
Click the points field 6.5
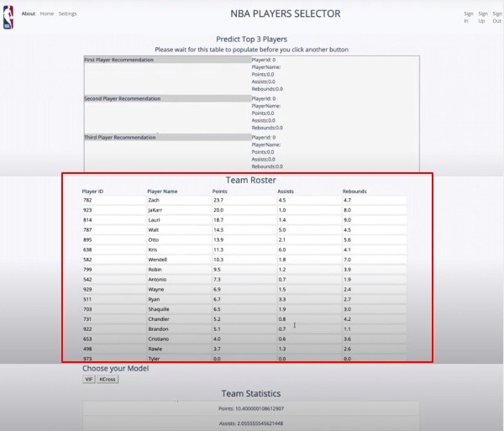coord(244,309)
